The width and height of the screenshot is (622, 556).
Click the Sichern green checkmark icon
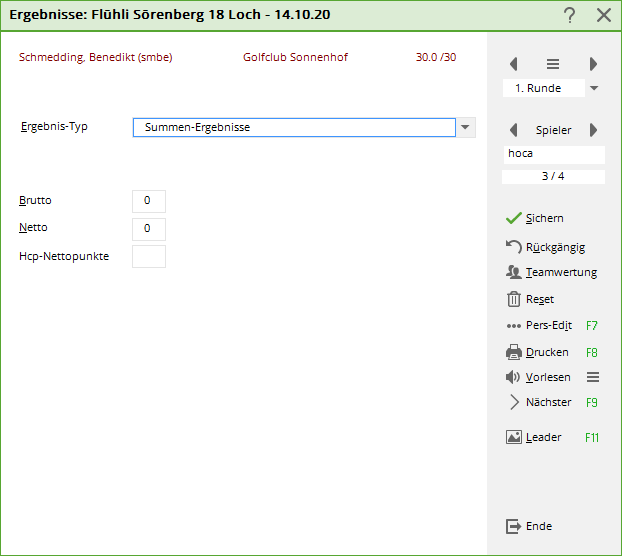pos(513,218)
